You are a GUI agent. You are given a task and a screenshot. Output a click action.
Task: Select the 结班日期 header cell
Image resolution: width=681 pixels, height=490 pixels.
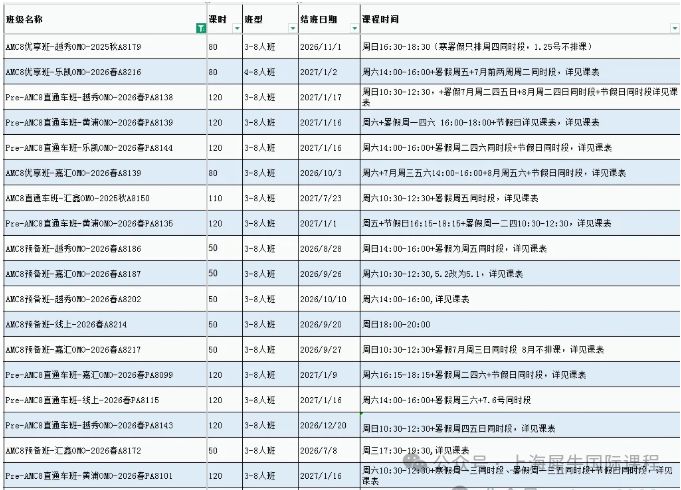pos(329,19)
